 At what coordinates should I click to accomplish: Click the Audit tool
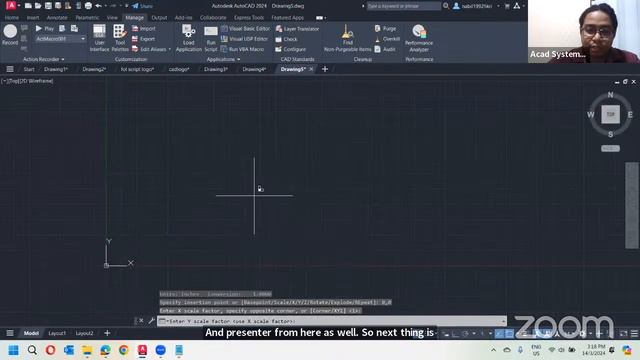[385, 49]
